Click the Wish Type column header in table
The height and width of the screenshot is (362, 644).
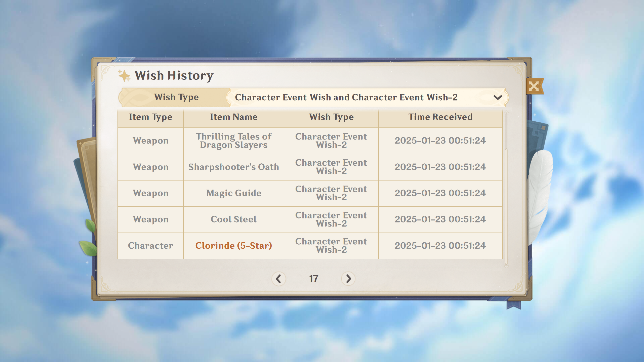click(331, 117)
